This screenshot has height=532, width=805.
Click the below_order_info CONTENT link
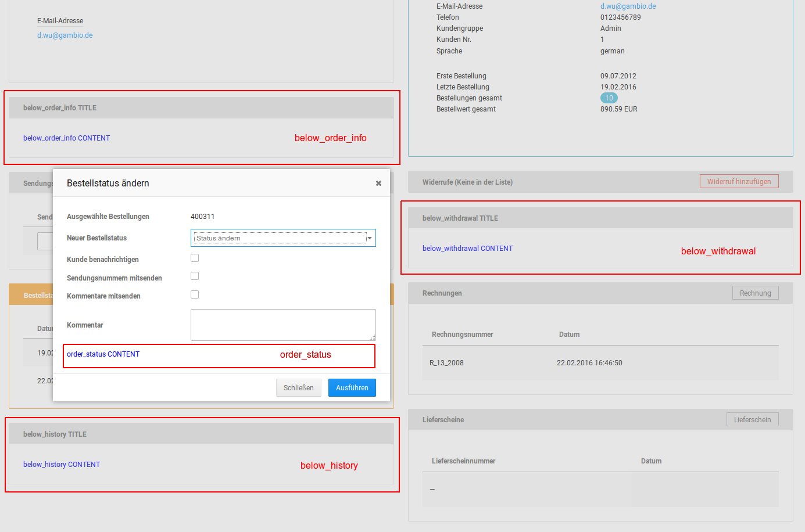tap(66, 138)
